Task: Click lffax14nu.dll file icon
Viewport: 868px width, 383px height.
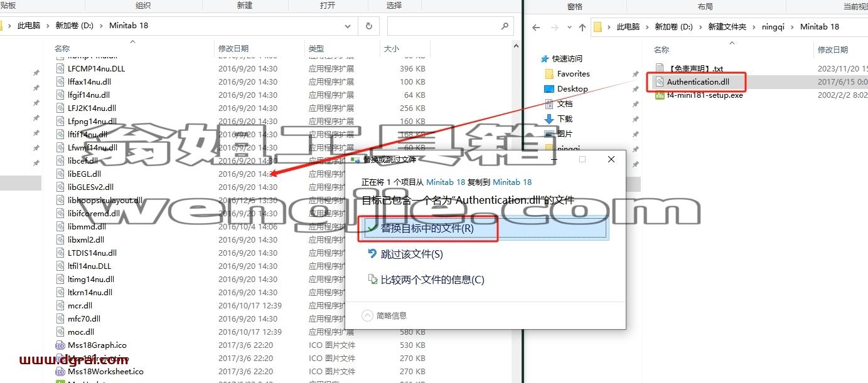Action: tap(60, 81)
